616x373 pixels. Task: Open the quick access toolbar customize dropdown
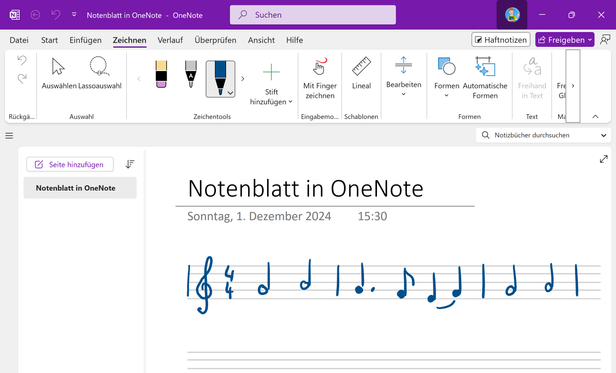point(74,15)
